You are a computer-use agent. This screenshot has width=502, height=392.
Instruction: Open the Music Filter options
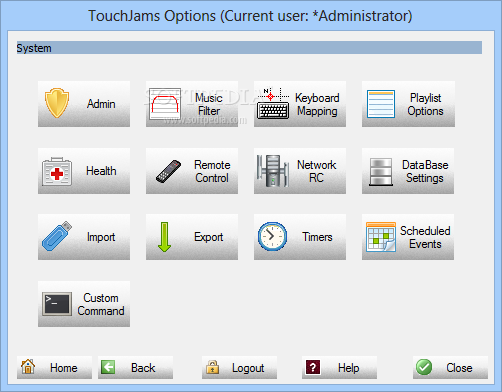point(192,104)
